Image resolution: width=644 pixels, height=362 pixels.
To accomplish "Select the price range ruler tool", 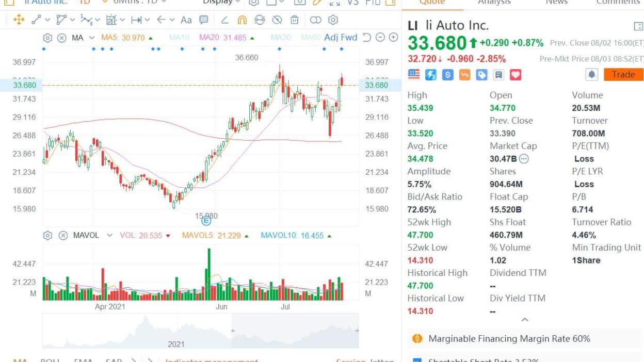I will (x=136, y=20).
